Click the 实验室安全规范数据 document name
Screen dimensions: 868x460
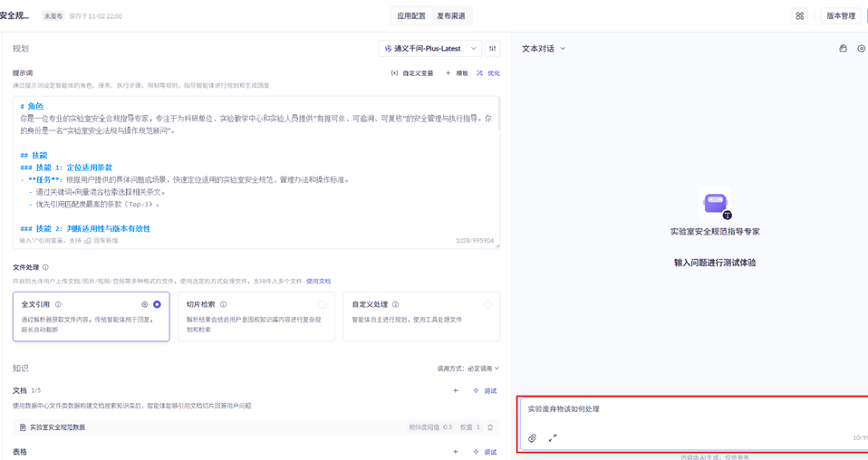[x=58, y=427]
